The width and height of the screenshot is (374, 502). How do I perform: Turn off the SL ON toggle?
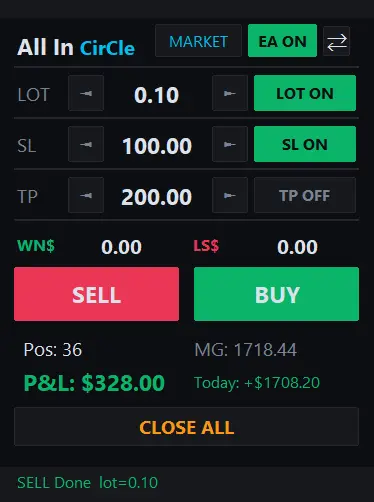(x=305, y=144)
